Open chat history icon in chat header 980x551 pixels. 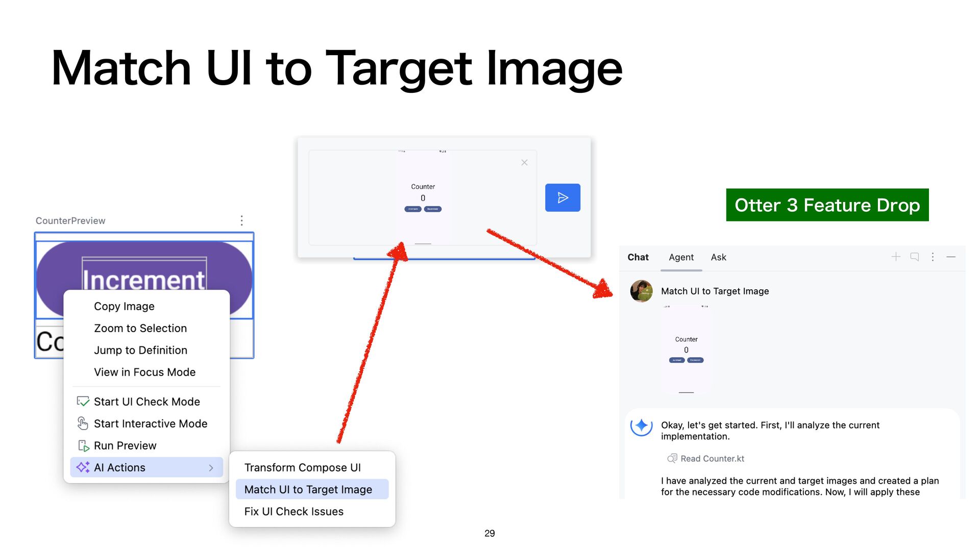(x=915, y=257)
